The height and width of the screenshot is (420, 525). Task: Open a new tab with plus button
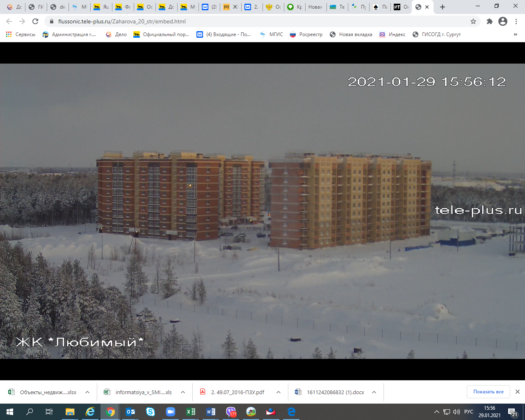click(443, 7)
